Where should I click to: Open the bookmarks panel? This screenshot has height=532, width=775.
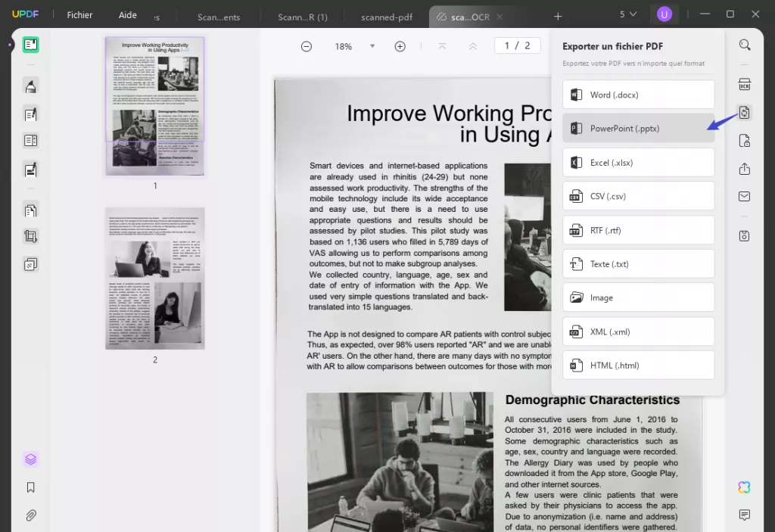(x=30, y=487)
